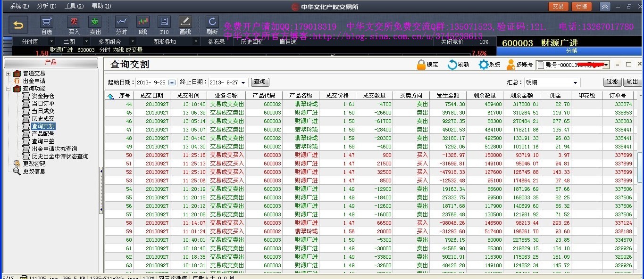
Task: Select 出金申请状态查询 in the tree
Action: pyautogui.click(x=54, y=149)
